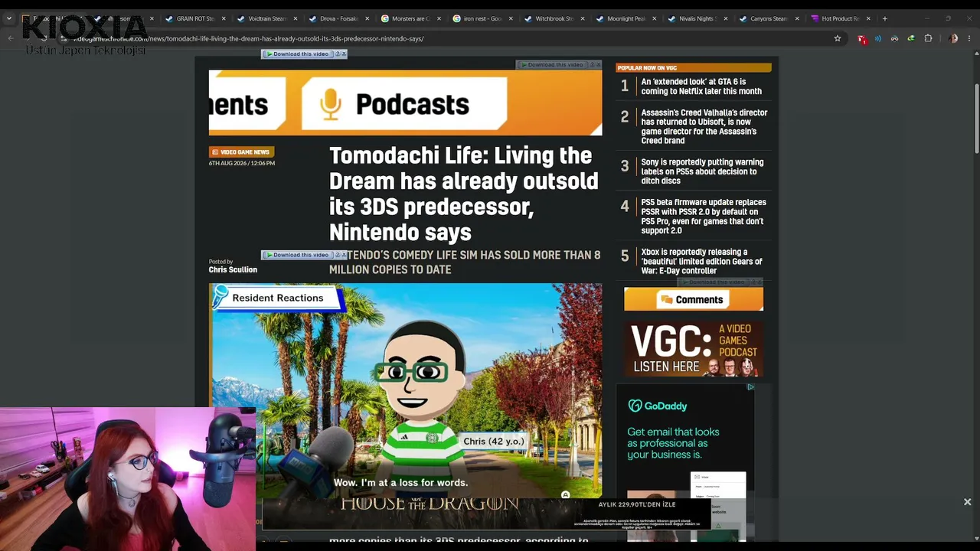This screenshot has height=551, width=980.
Task: Open the browser extensions puzzle icon
Action: point(928,38)
